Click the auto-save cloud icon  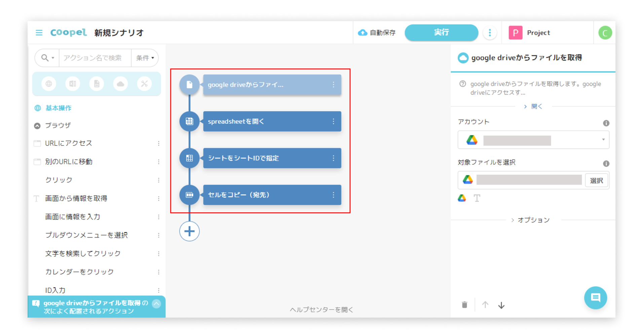click(x=363, y=33)
